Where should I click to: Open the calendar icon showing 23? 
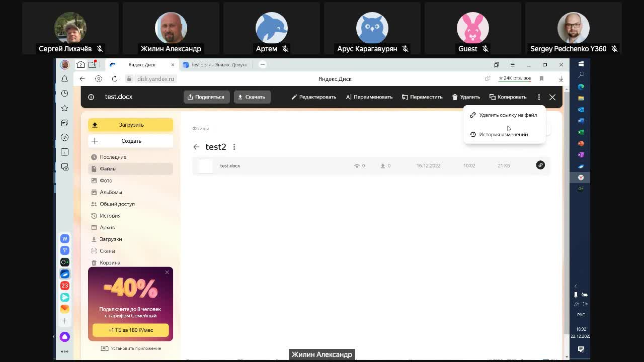coord(65,286)
